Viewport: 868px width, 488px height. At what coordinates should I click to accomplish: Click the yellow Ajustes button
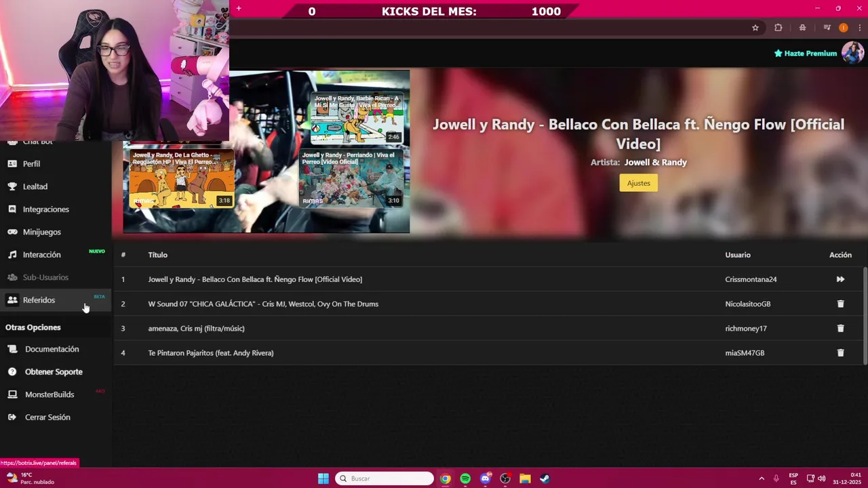638,183
